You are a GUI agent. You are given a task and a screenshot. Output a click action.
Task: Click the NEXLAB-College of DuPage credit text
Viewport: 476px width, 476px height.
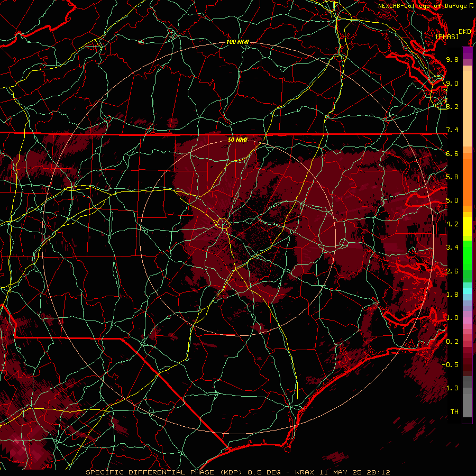point(426,6)
